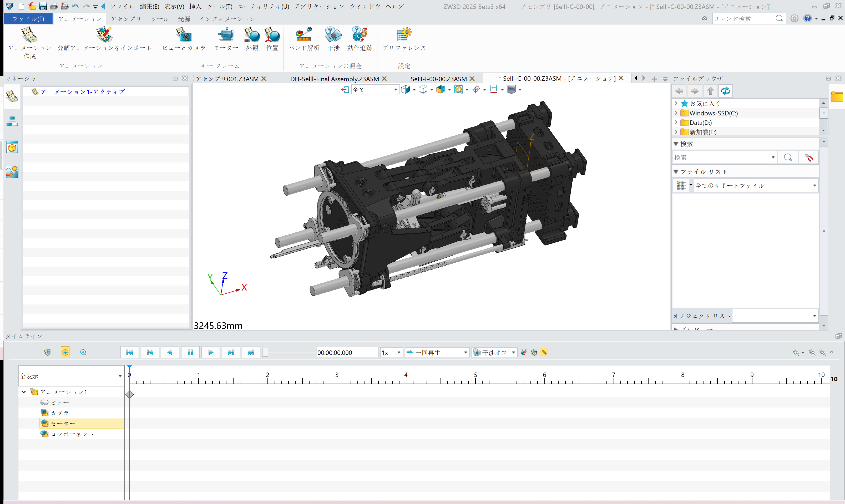Collapse the アニメーション1 timeline tree node
Viewport: 845px width, 504px height.
pos(24,392)
